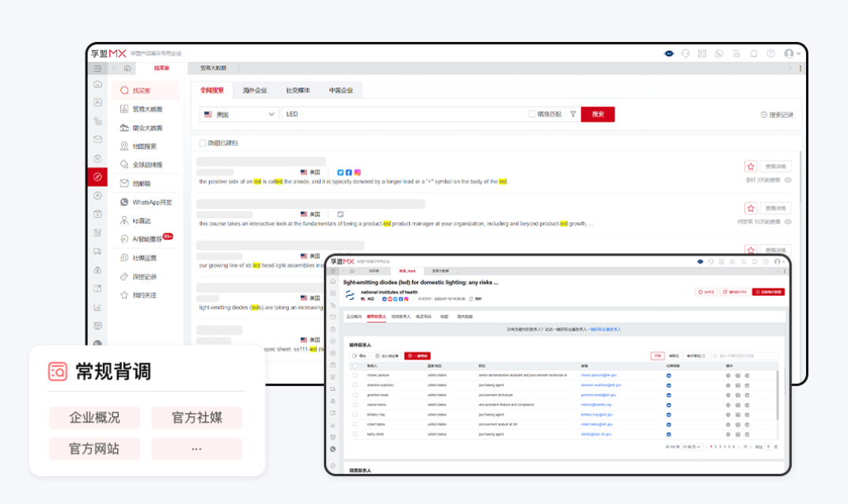
Task: Open the country selector showing 美国
Action: tap(238, 114)
